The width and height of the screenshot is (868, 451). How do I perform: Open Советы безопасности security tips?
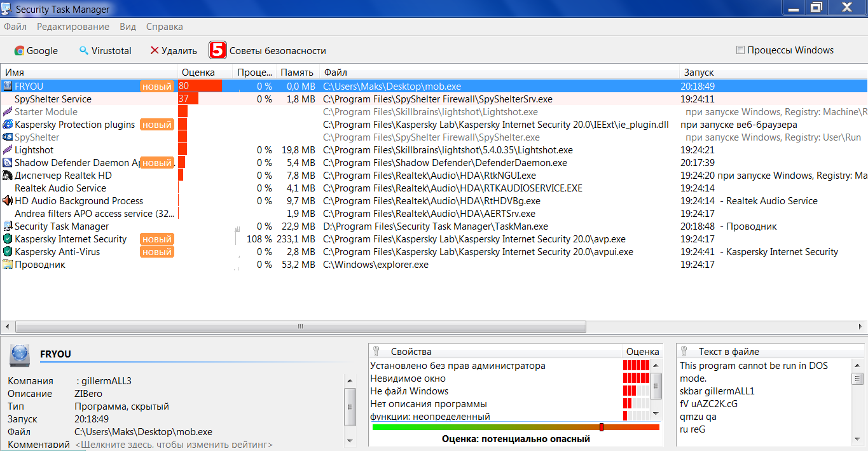(277, 51)
